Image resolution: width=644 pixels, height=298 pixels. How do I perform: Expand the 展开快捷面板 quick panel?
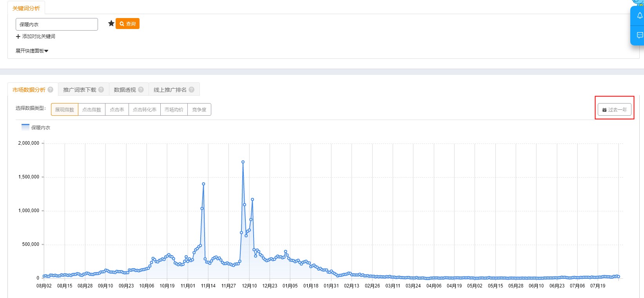(32, 51)
